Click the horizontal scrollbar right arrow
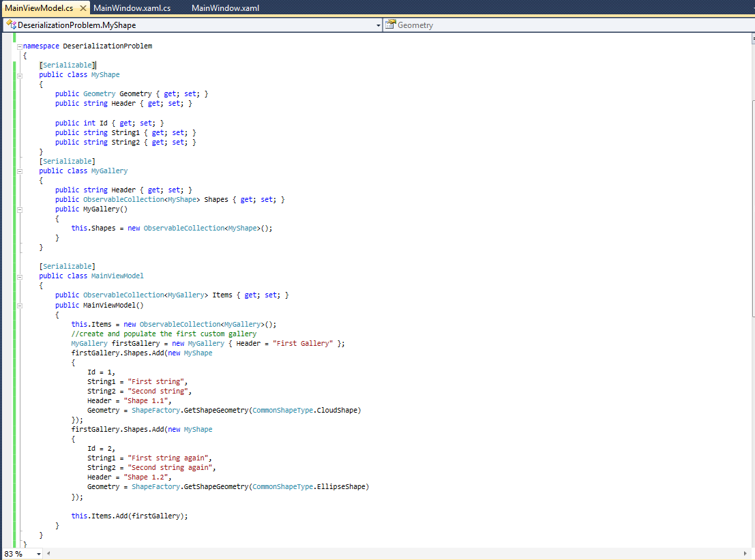The height and width of the screenshot is (560, 755). click(745, 554)
